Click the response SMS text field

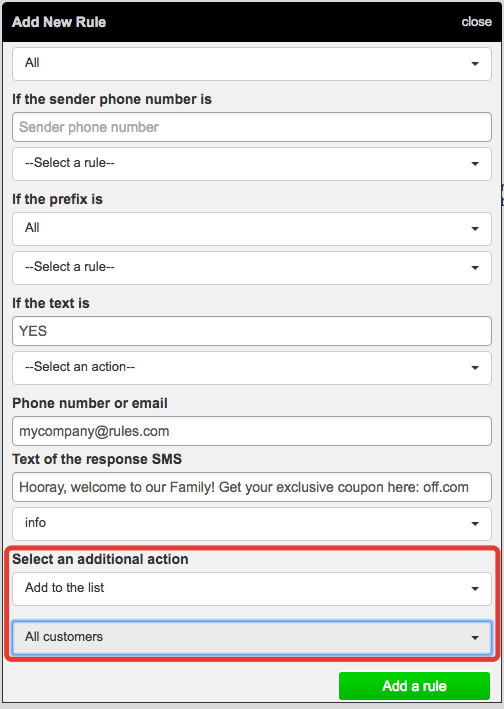[x=252, y=487]
